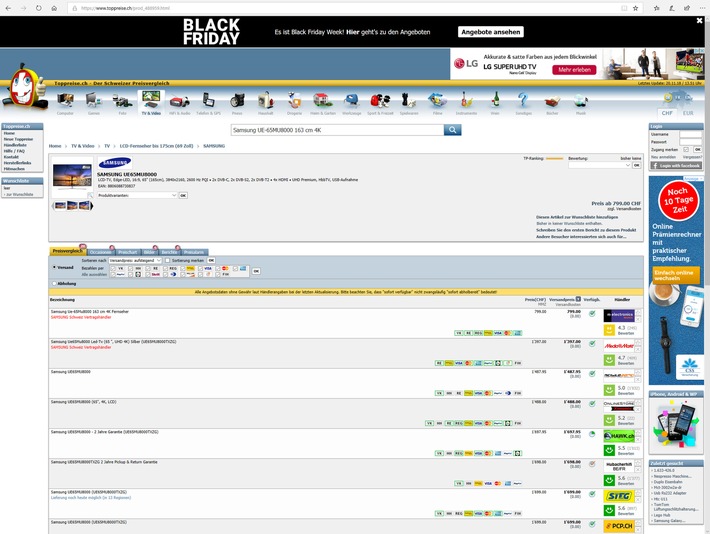Switch to the Occasionen tab
The width and height of the screenshot is (710, 534).
click(101, 252)
